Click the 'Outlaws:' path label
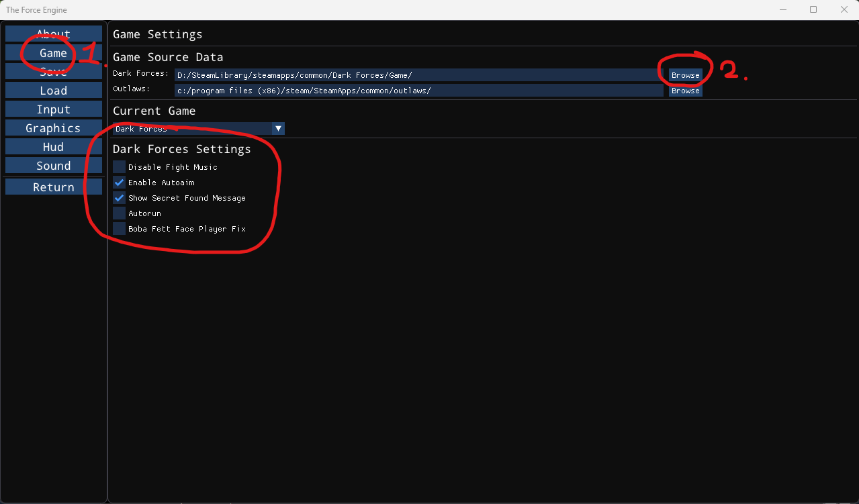This screenshot has width=859, height=504. click(x=131, y=89)
